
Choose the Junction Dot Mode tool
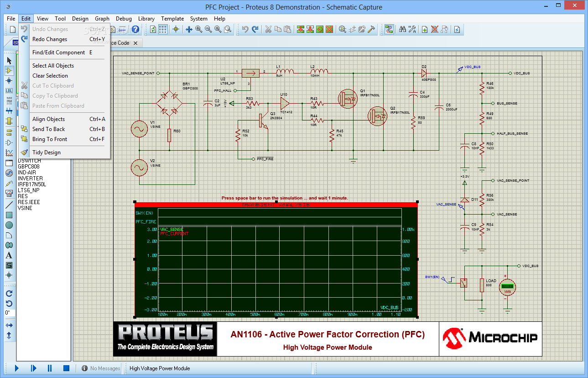9,80
